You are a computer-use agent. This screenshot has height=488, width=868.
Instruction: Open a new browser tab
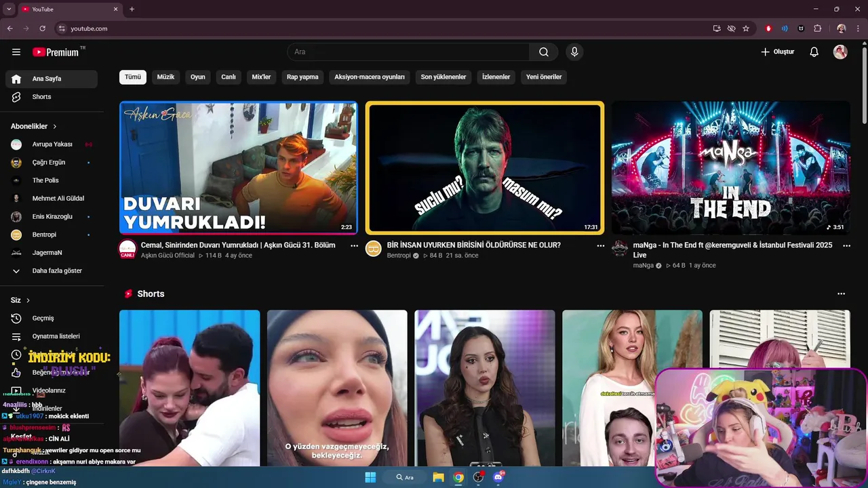(132, 9)
